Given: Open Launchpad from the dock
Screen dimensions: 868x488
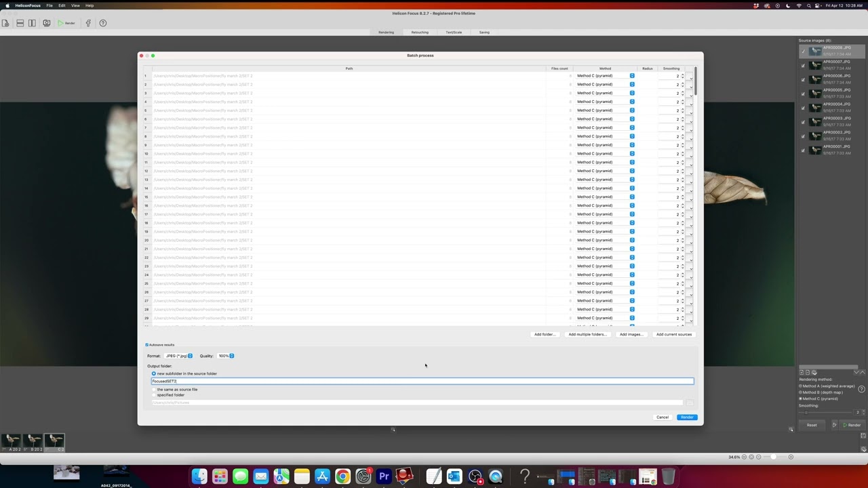Looking at the screenshot, I should point(220,477).
